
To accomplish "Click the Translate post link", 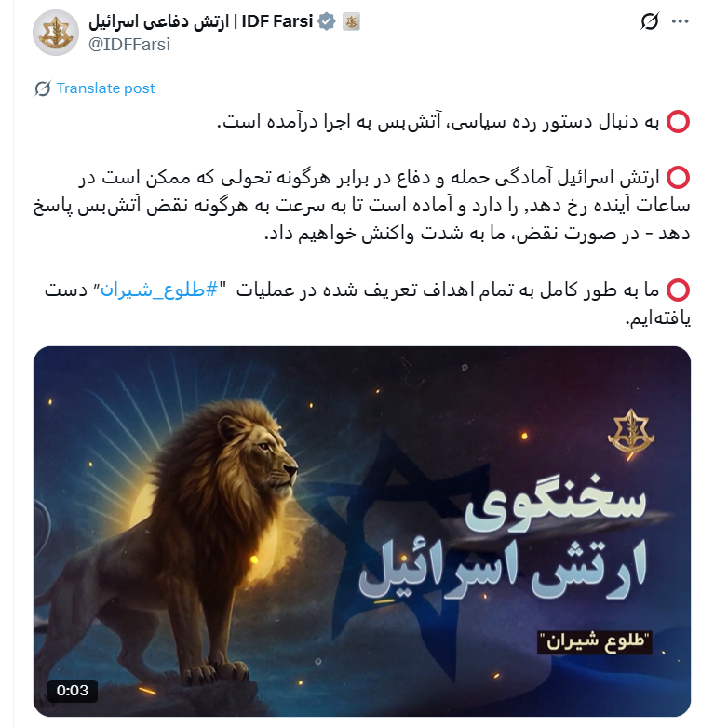I will point(105,88).
